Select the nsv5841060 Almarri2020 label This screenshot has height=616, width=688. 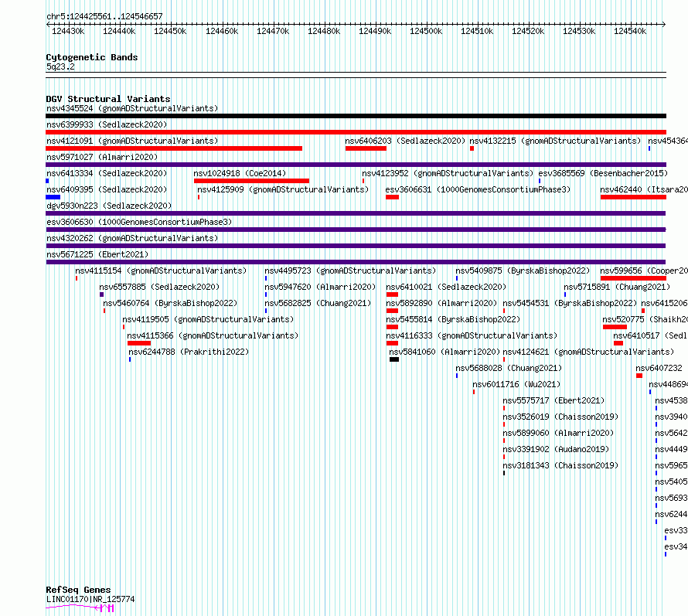pos(444,352)
